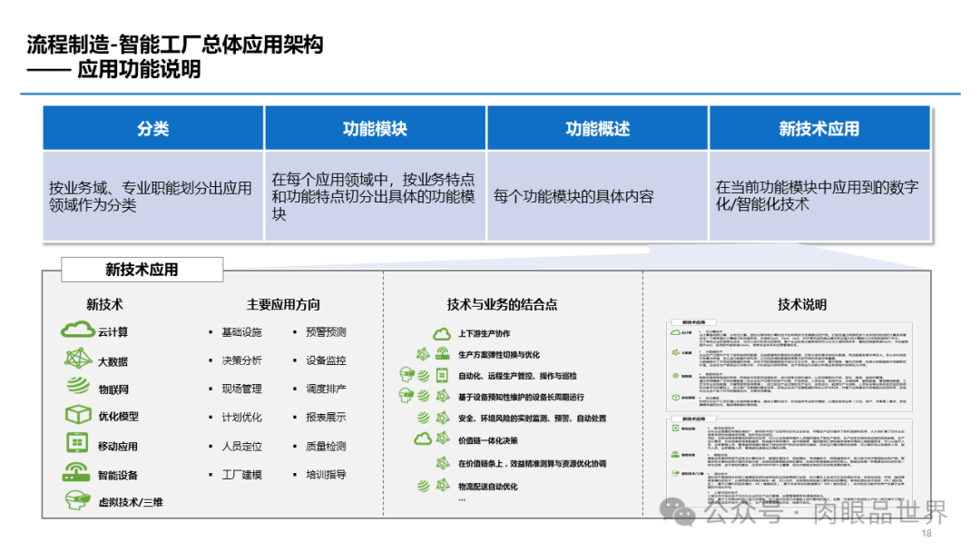Click the text 物流配送自动优化
The width and height of the screenshot is (980, 552).
pos(488,487)
